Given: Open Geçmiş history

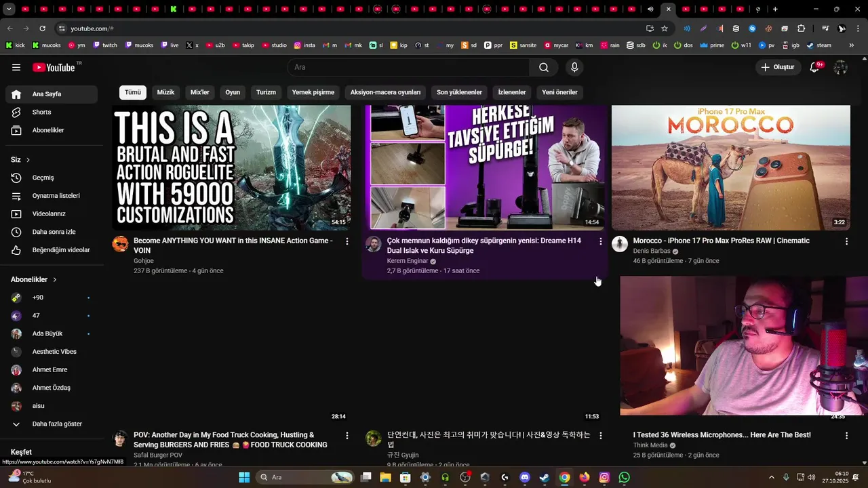Looking at the screenshot, I should 52,178.
